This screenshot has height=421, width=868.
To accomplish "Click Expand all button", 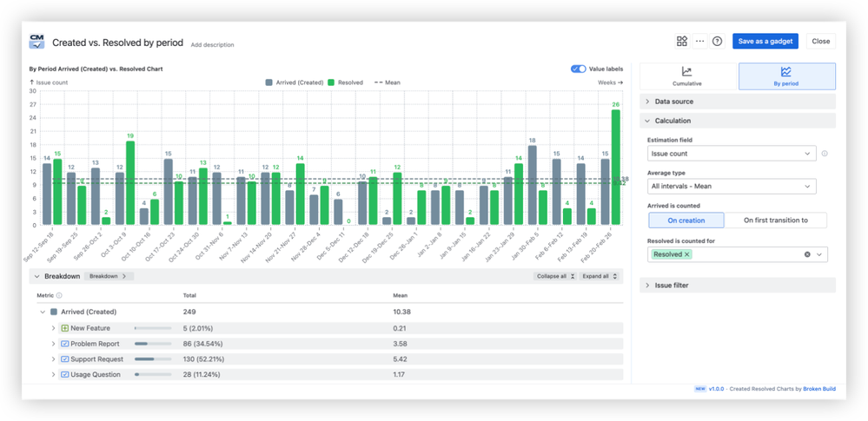I will click(599, 276).
